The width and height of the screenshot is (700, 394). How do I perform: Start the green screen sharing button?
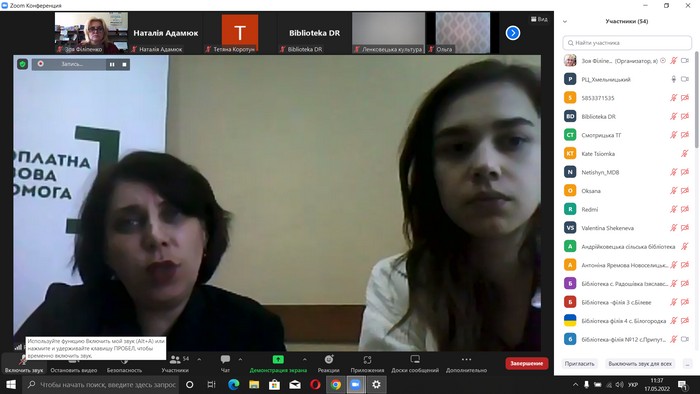tap(278, 363)
